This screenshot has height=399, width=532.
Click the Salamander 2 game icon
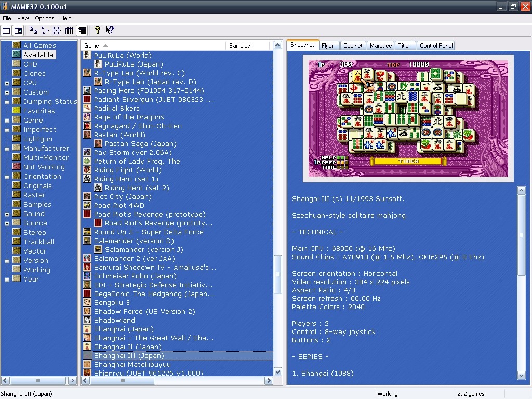click(x=87, y=258)
